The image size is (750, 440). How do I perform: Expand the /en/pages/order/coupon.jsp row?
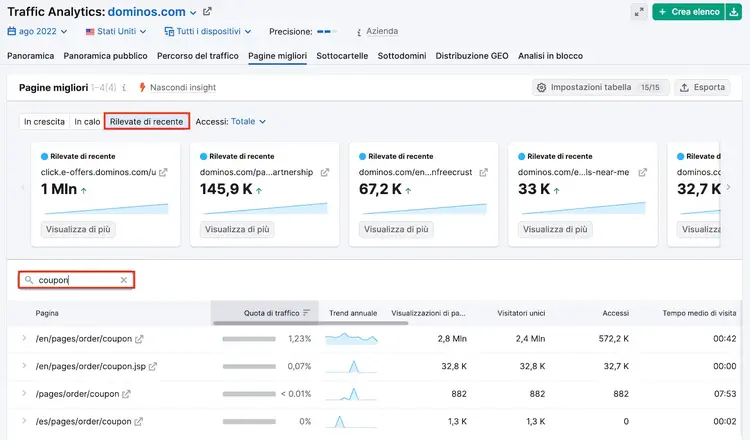(24, 366)
